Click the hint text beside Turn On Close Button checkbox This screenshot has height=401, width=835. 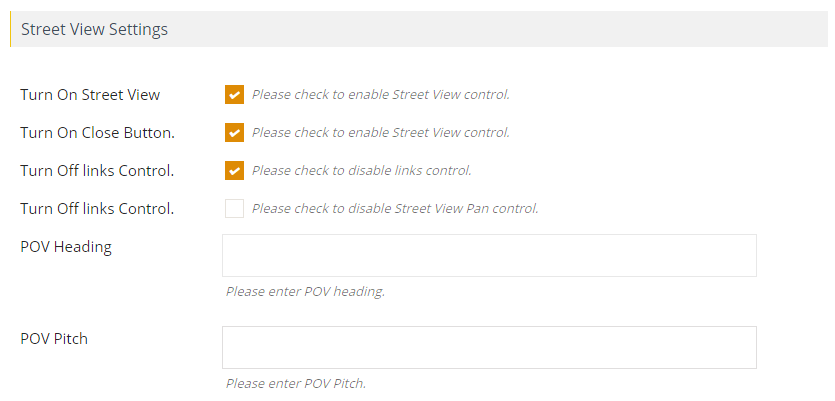pyautogui.click(x=380, y=132)
